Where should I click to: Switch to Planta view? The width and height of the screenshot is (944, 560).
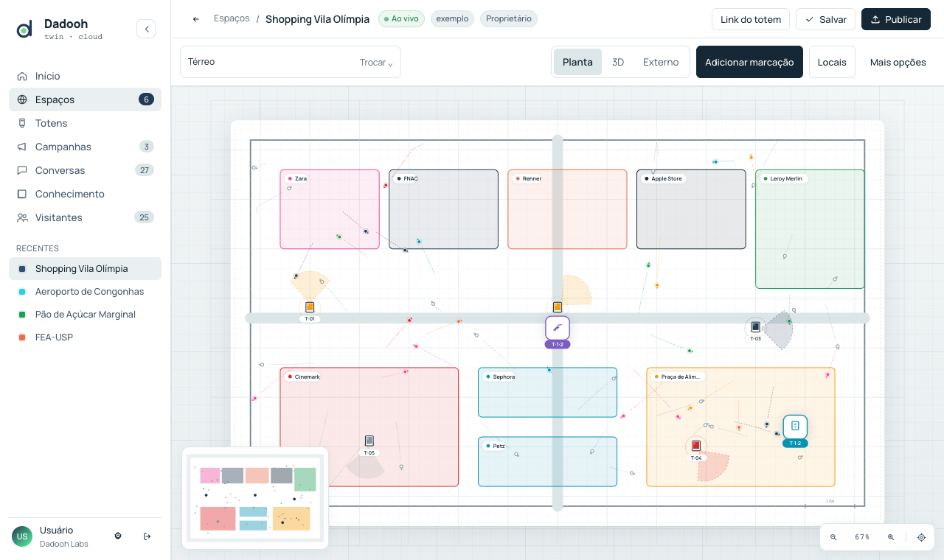(577, 62)
